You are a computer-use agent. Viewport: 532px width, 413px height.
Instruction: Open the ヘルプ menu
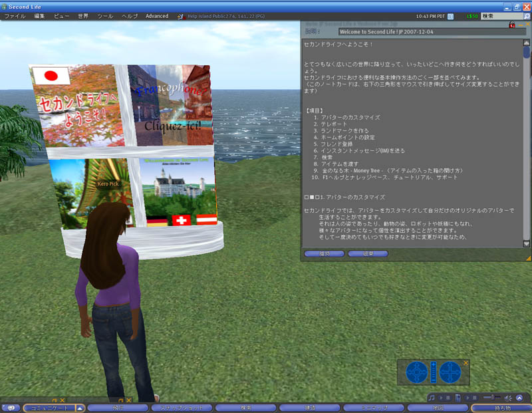[x=130, y=16]
